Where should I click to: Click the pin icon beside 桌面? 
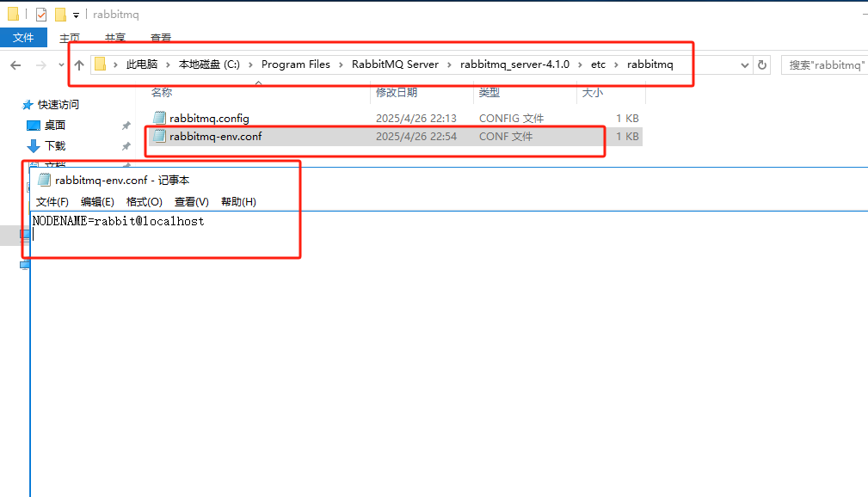(126, 126)
